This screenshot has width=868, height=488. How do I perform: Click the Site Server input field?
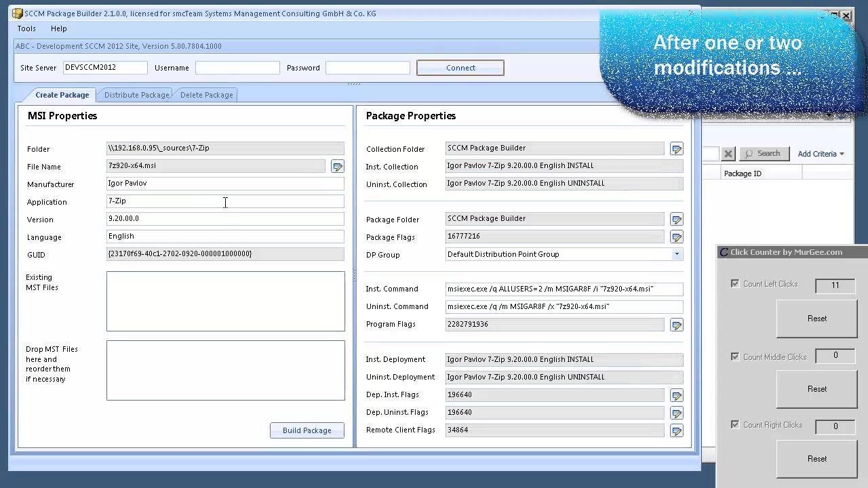[x=105, y=68]
